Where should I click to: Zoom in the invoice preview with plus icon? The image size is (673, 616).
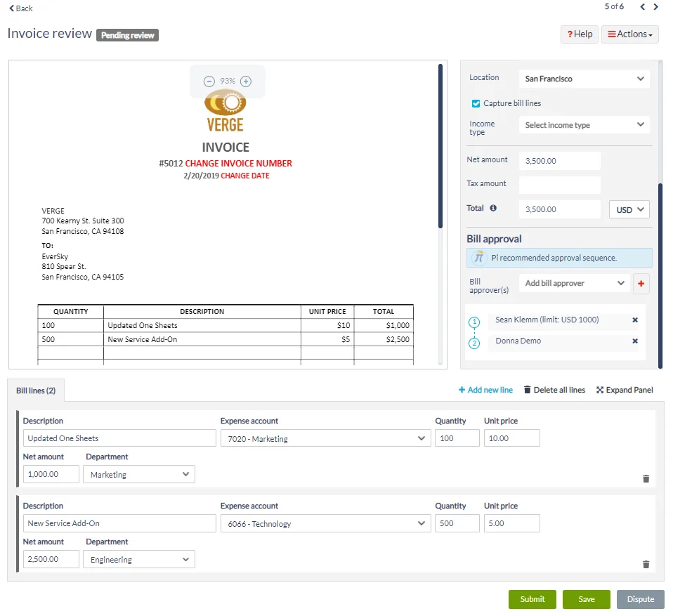coord(245,81)
